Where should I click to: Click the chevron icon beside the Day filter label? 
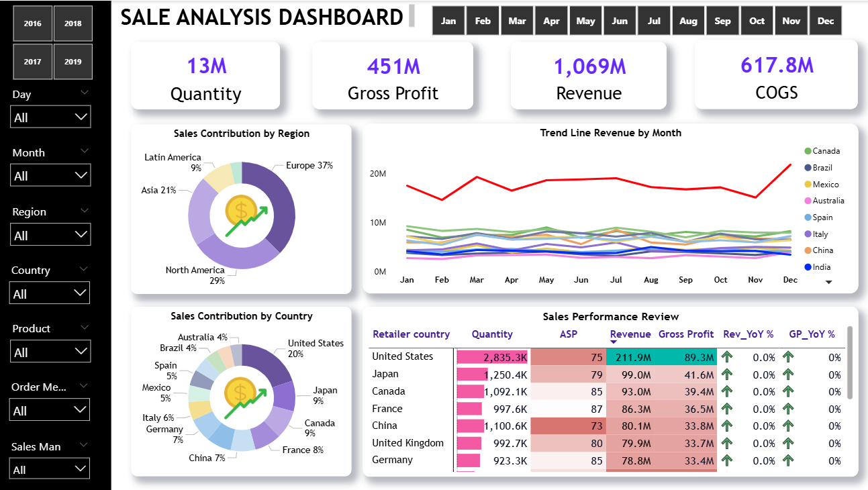pos(84,93)
